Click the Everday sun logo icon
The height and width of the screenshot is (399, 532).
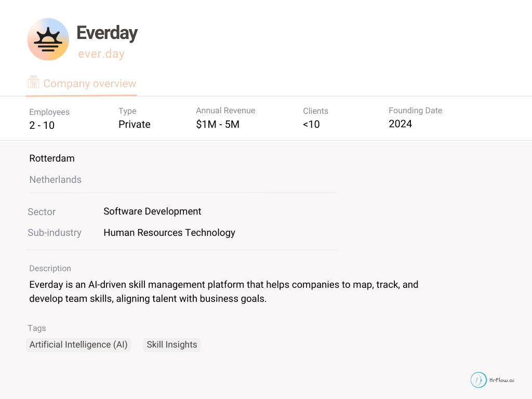48,39
